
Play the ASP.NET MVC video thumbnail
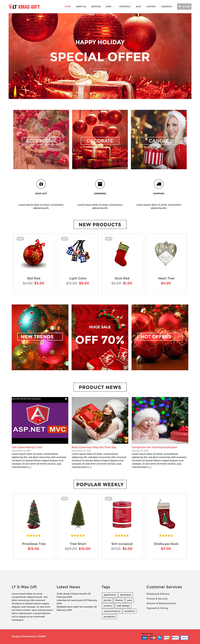[40, 420]
